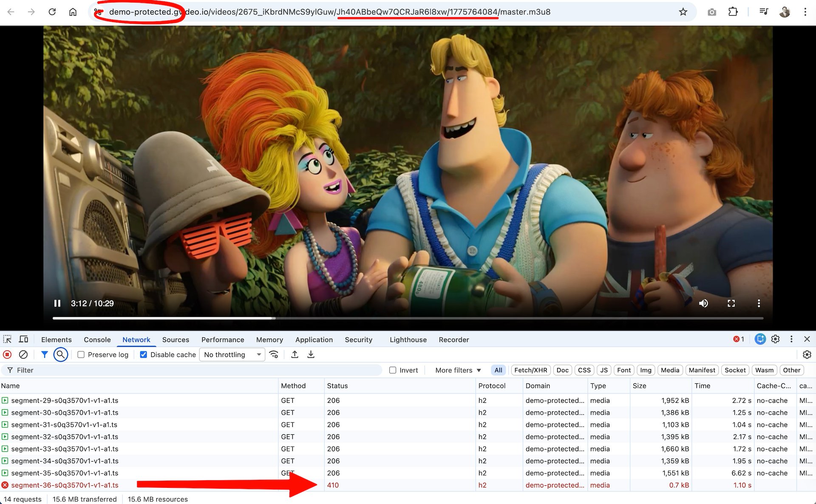Viewport: 816px width, 504px height.
Task: Filter requests by JS type
Action: [x=604, y=370]
